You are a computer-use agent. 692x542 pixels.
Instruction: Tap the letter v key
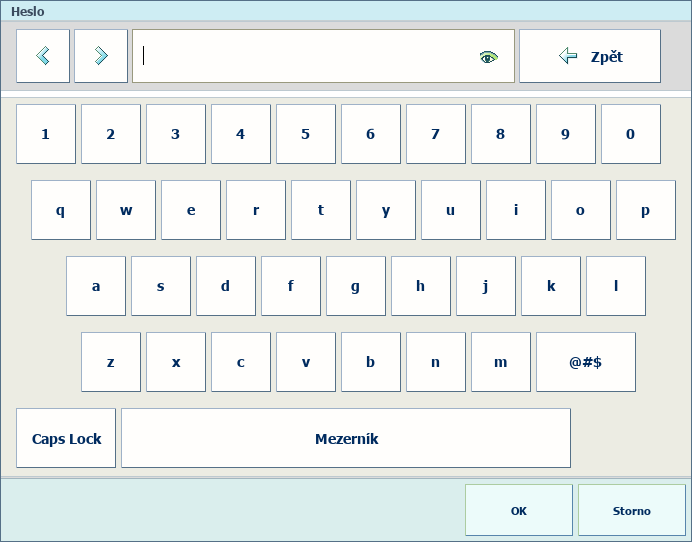point(306,362)
